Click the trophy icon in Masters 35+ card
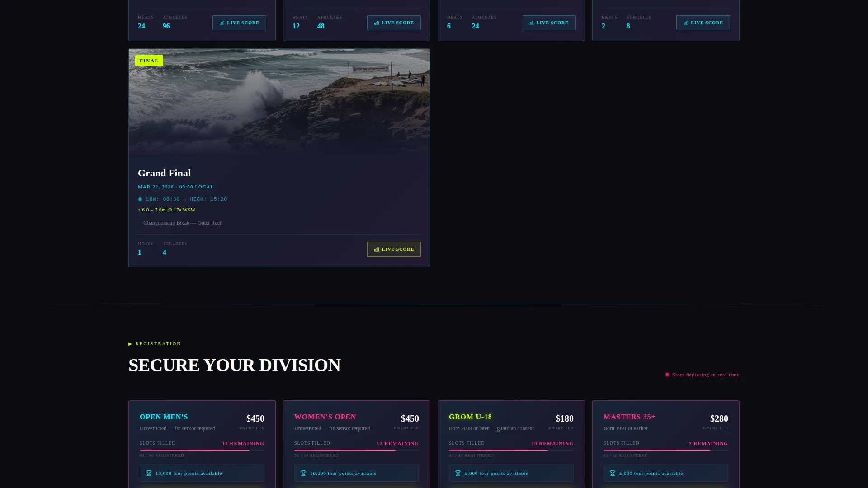 tap(613, 473)
